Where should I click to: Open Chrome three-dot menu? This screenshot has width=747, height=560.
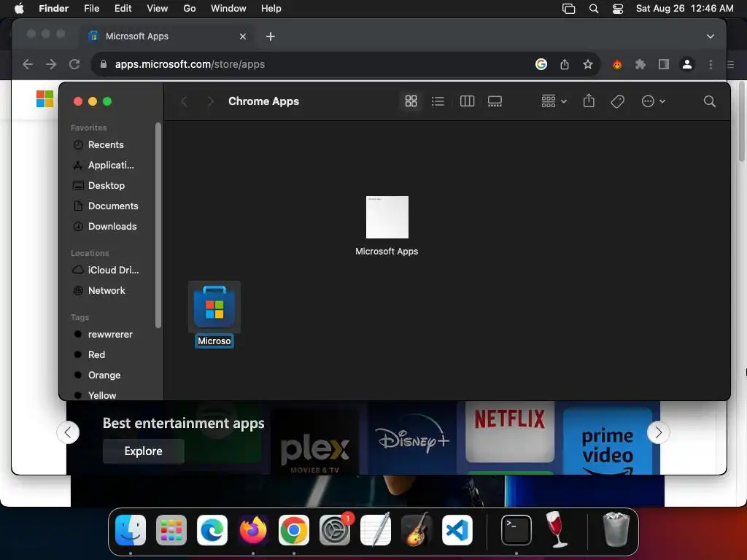(x=711, y=64)
